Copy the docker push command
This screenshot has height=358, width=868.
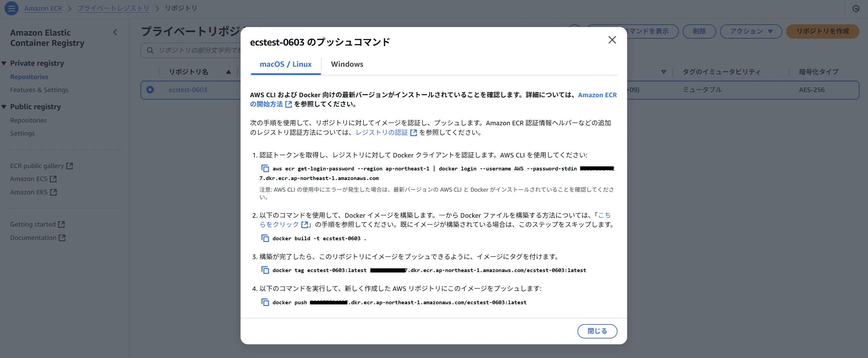point(265,302)
